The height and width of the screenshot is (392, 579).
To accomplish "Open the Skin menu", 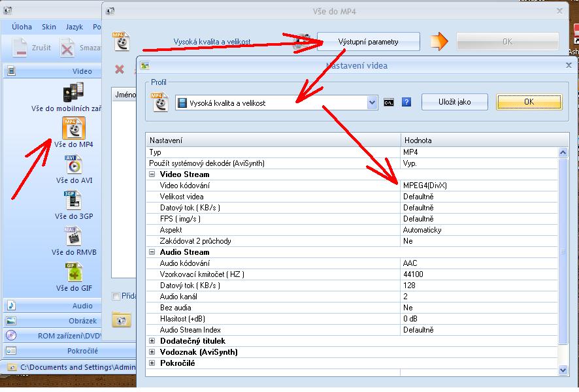I will coord(49,27).
